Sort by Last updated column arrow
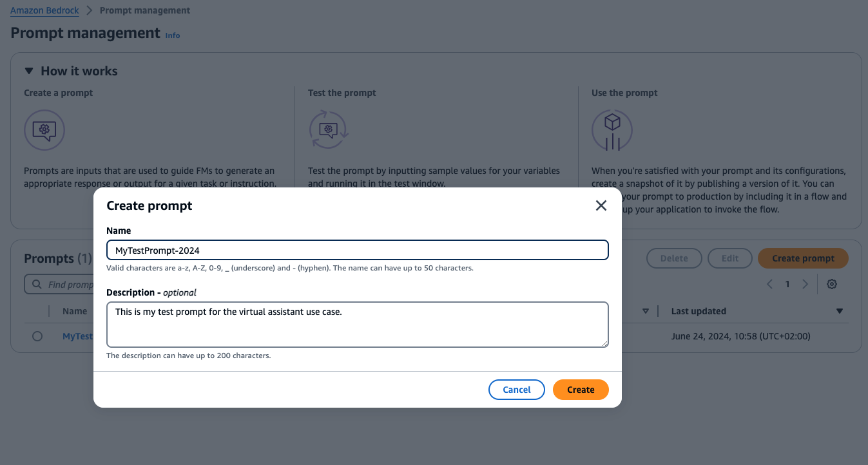Screen dimensions: 868x465 coord(839,311)
